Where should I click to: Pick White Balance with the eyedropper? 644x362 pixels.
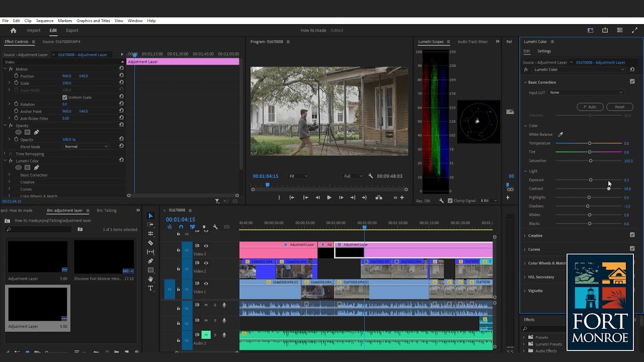[x=560, y=134]
